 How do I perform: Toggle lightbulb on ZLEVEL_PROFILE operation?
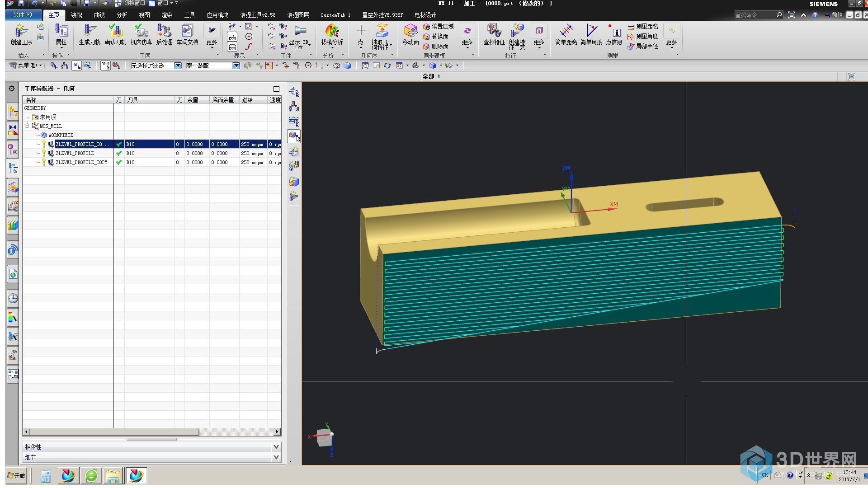[x=44, y=153]
